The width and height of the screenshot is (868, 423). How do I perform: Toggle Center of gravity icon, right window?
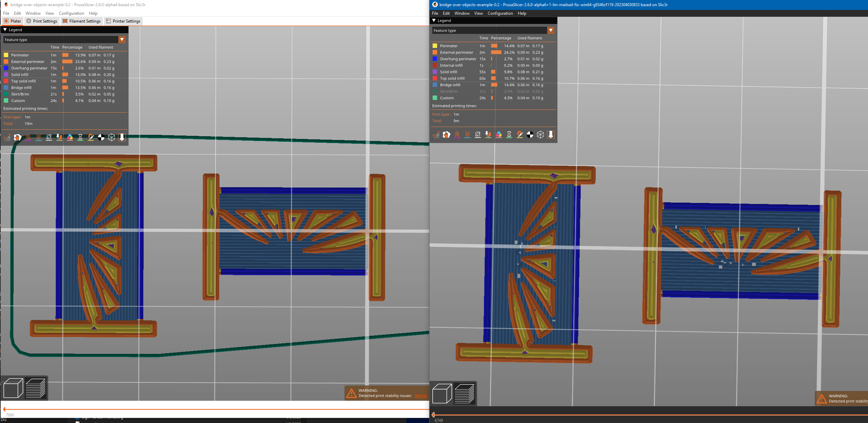click(530, 135)
